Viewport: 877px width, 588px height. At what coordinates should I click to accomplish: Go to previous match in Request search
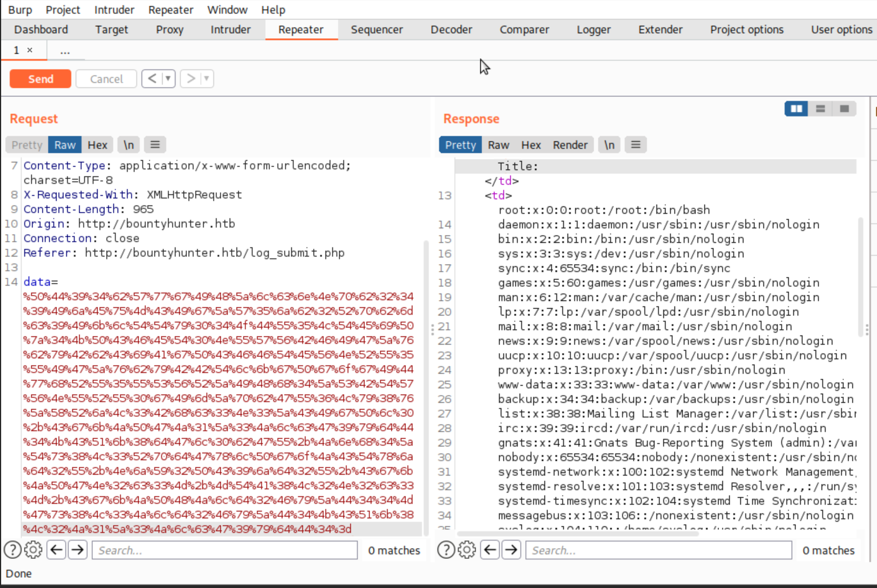pyautogui.click(x=56, y=550)
